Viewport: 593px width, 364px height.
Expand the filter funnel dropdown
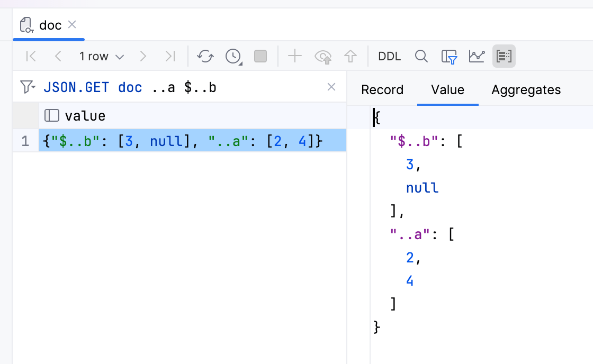point(28,87)
